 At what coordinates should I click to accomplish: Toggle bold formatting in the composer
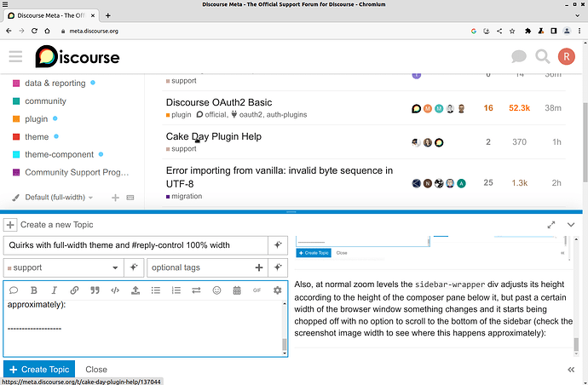coord(34,290)
